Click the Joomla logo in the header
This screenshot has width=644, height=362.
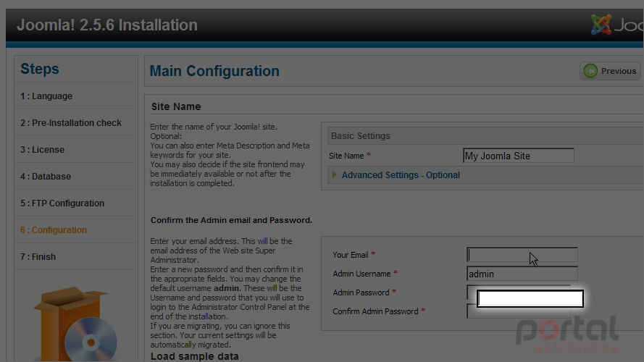pyautogui.click(x=616, y=25)
